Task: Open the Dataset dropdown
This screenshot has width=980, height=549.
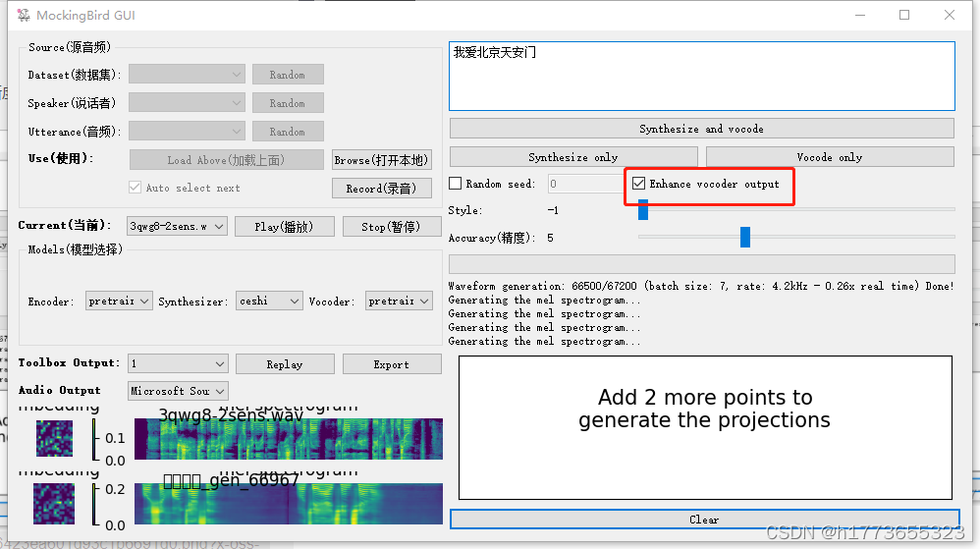Action: 187,75
